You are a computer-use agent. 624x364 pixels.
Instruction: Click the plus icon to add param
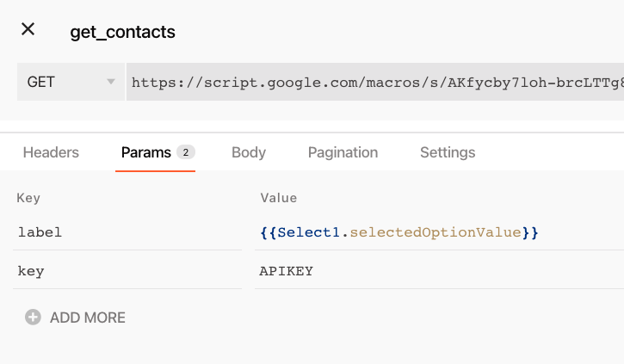[x=33, y=318]
